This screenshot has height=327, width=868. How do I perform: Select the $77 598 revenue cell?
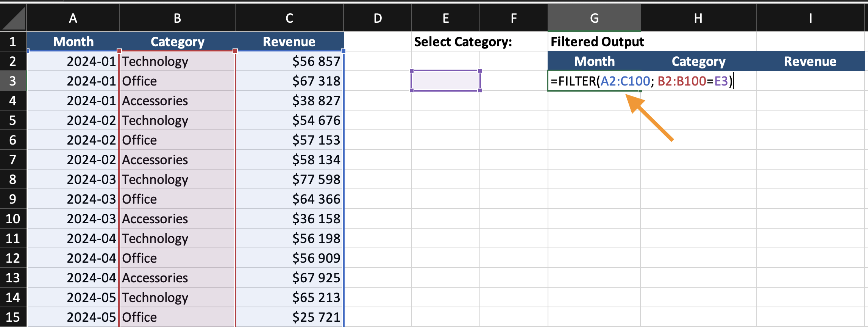(x=290, y=179)
